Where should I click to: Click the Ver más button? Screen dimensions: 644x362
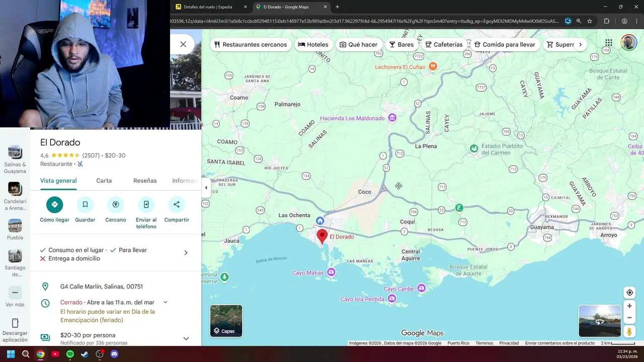point(15,297)
